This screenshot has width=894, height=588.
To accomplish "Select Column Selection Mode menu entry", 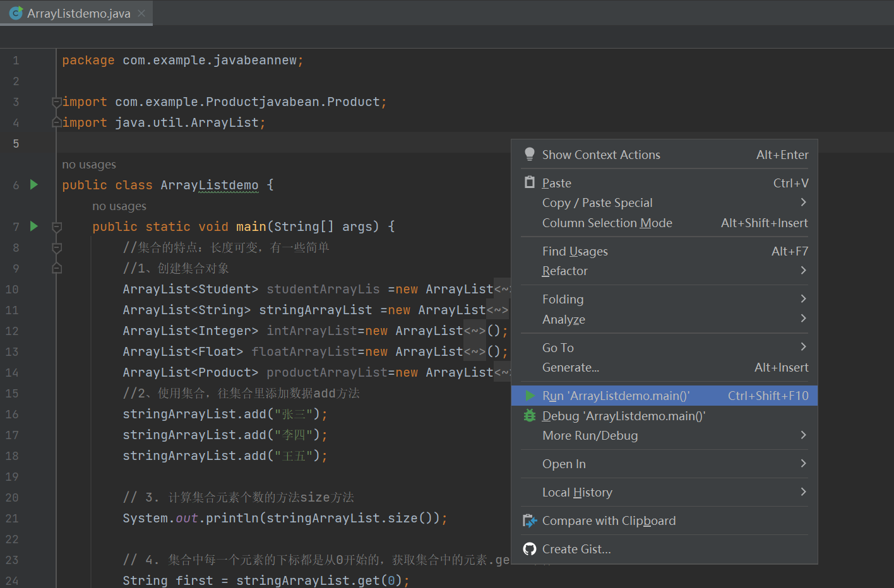I will (664, 223).
